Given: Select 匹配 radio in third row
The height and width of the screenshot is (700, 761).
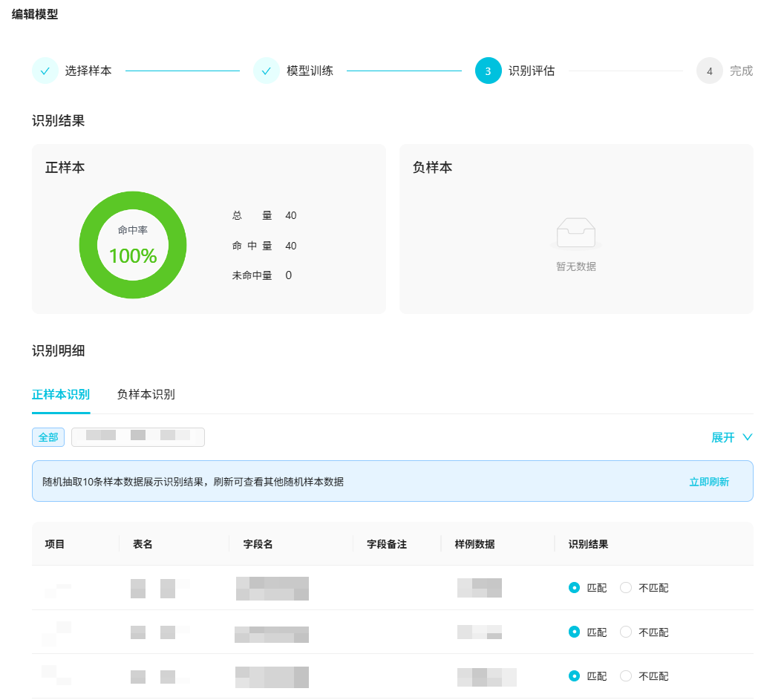Looking at the screenshot, I should click(574, 676).
